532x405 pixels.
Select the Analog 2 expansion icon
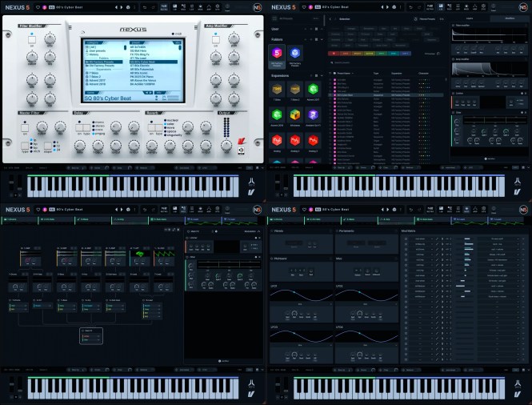295,140
